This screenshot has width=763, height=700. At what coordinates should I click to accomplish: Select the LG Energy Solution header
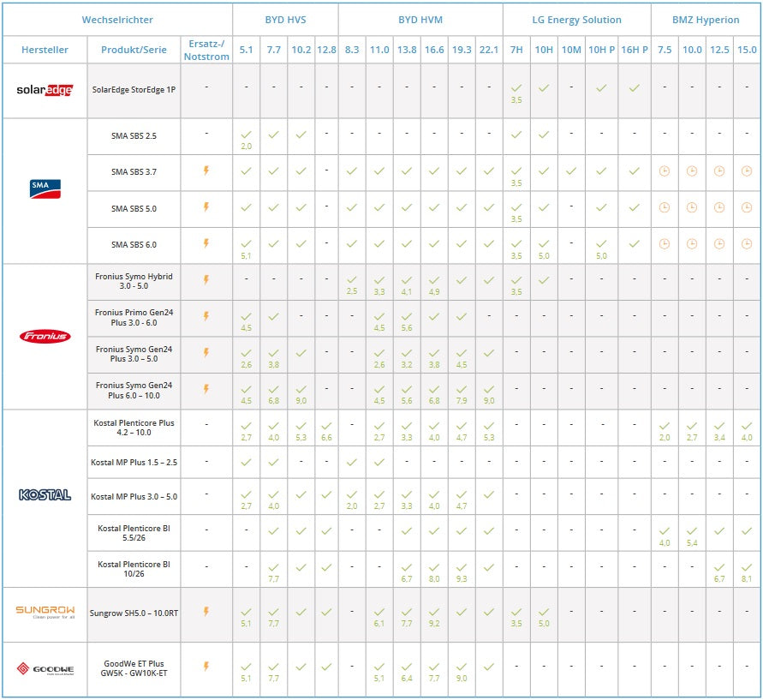(x=575, y=20)
